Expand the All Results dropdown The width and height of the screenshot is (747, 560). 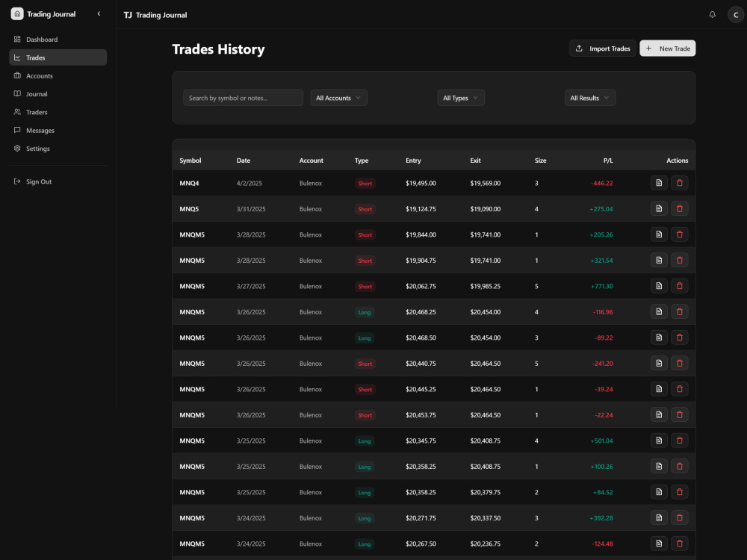pos(590,98)
